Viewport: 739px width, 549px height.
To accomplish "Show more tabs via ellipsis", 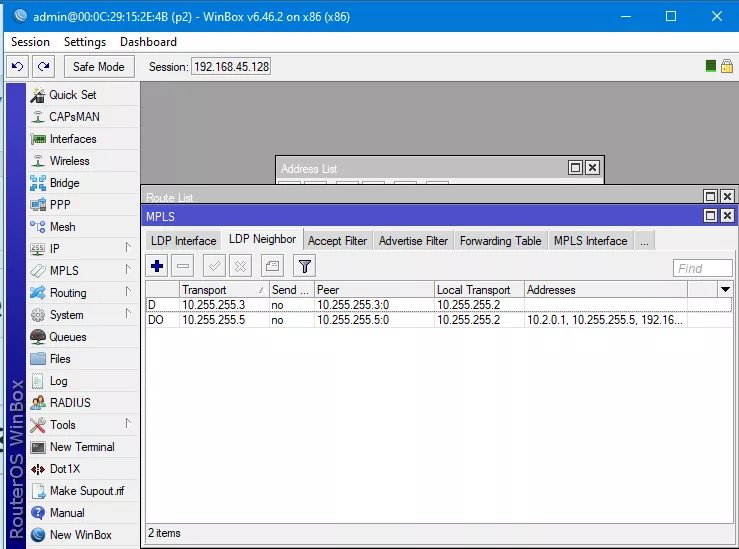I will tap(644, 240).
